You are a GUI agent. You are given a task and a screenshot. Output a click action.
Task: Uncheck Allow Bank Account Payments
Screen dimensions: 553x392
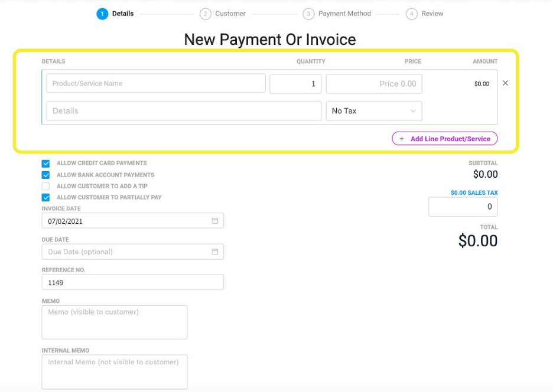[x=46, y=175]
